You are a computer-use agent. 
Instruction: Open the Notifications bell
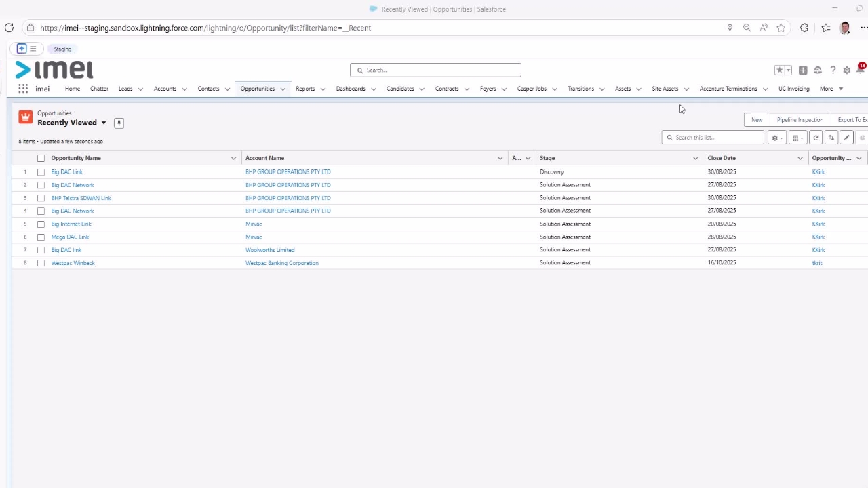[x=861, y=69]
